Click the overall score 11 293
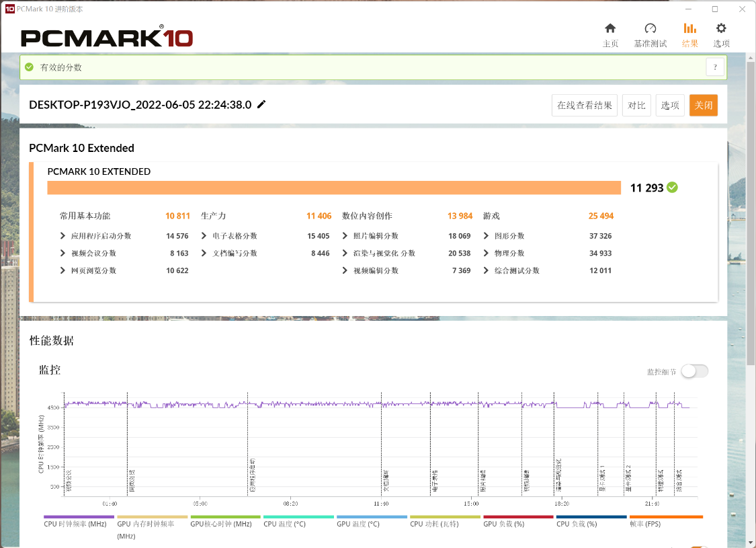This screenshot has height=548, width=756. tap(647, 188)
